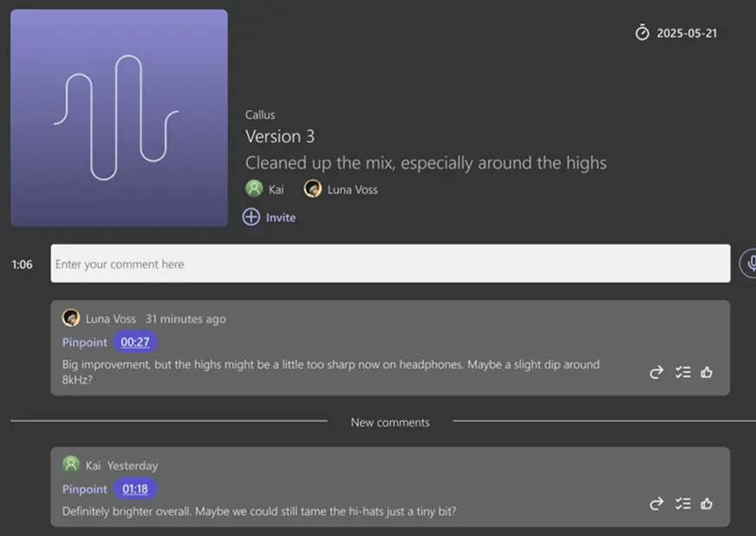756x536 pixels.
Task: Select the Version 3 title
Action: (280, 136)
